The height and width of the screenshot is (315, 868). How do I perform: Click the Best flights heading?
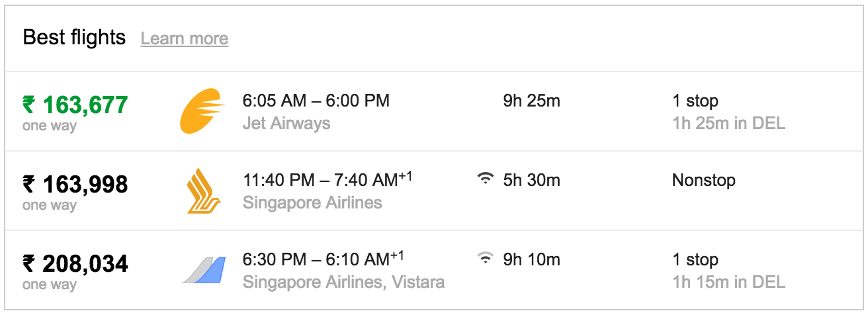[x=74, y=38]
